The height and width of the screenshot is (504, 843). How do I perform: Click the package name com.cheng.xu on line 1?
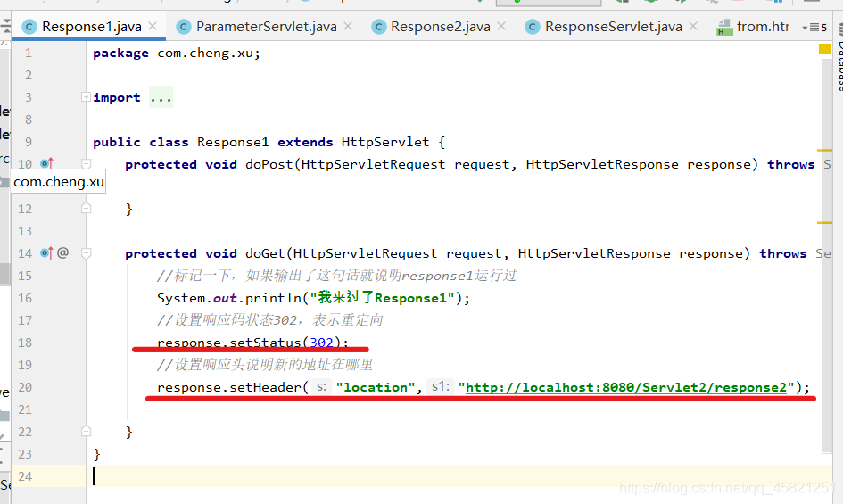click(205, 54)
